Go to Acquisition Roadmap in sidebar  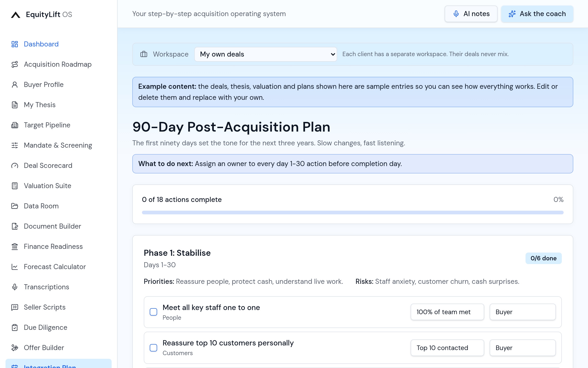[59, 64]
